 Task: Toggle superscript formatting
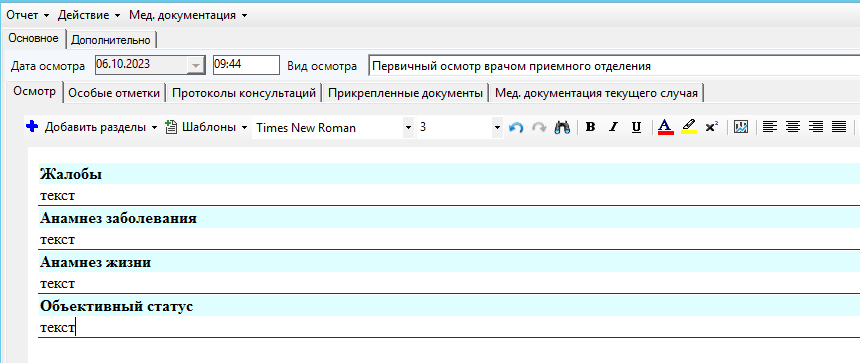[712, 128]
